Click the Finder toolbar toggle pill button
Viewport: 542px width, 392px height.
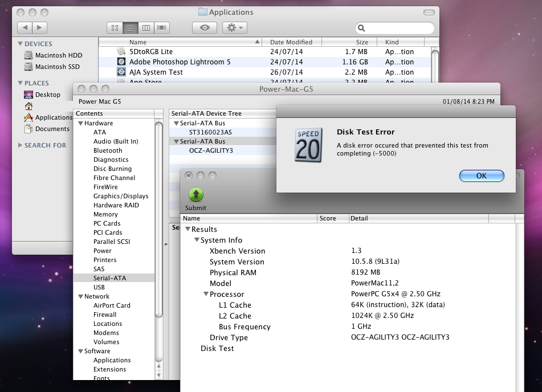click(x=429, y=13)
